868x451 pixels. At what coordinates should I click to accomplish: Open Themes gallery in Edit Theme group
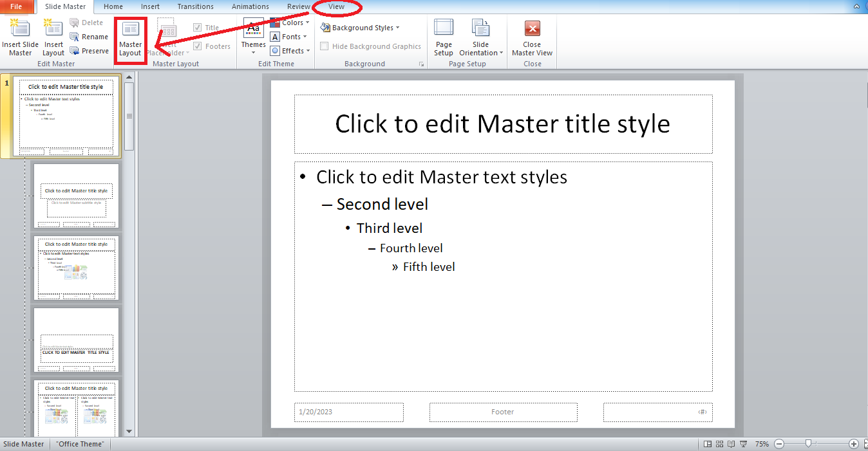coord(253,37)
